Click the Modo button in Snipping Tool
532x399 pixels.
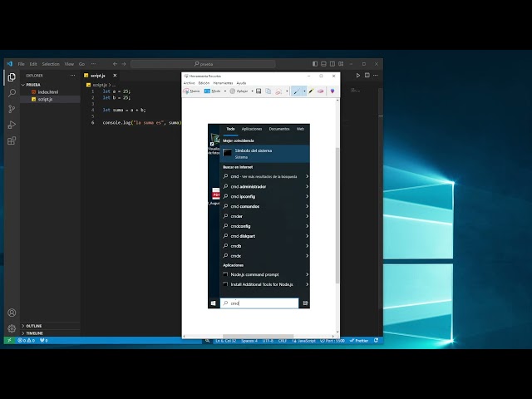[x=213, y=91]
